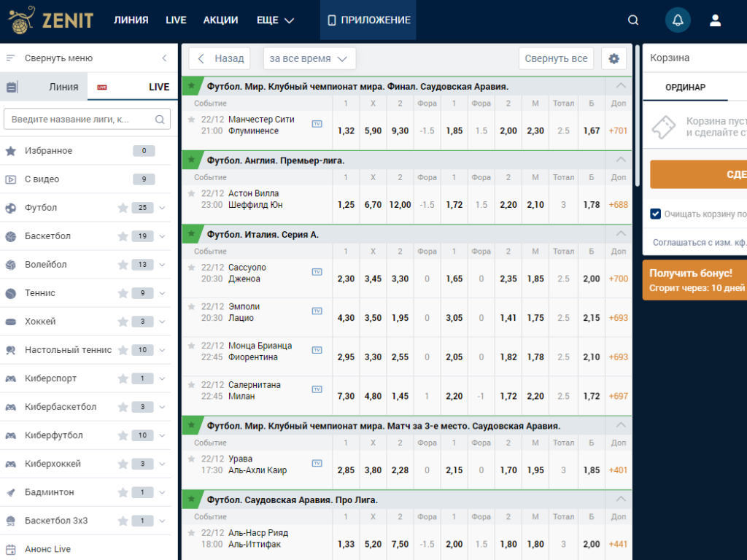Click the mobile phone icon in Приложение

click(x=332, y=20)
